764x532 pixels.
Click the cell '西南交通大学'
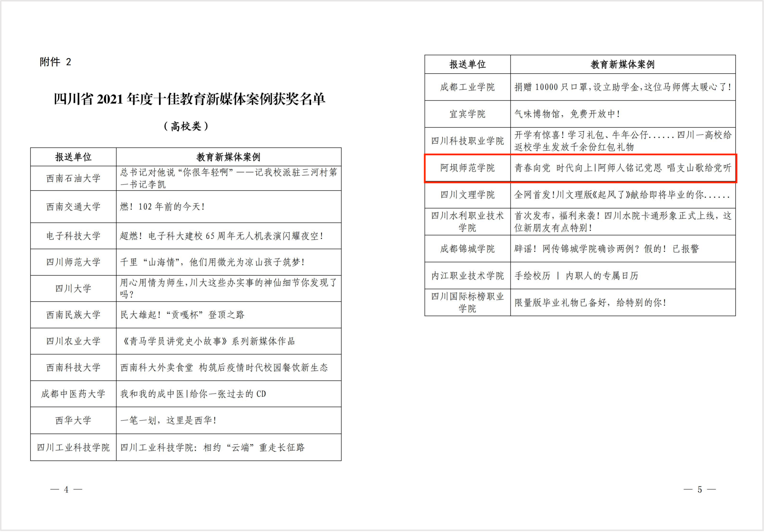(73, 207)
